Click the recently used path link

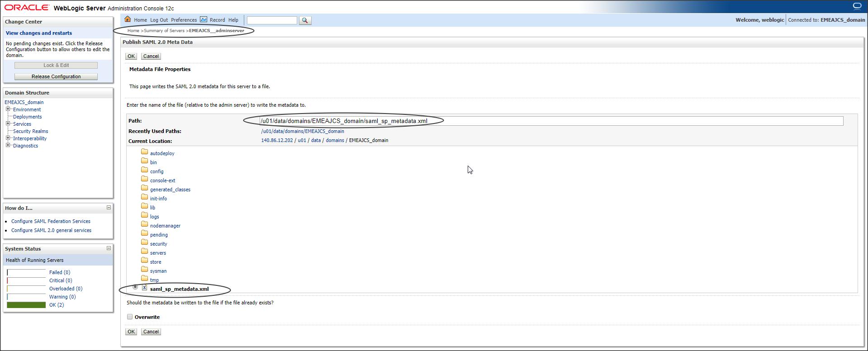(303, 131)
